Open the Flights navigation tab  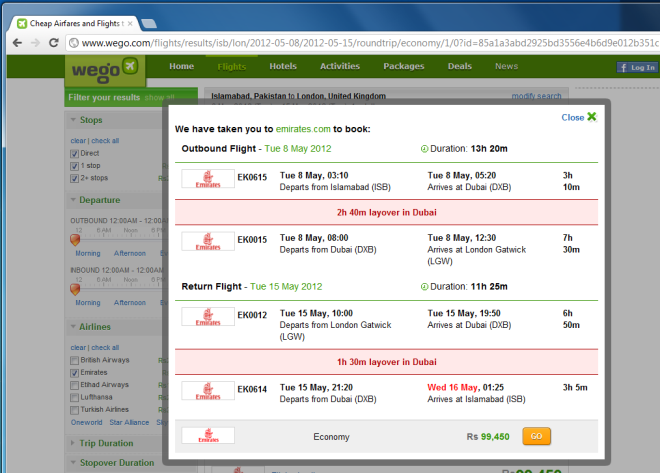[232, 66]
